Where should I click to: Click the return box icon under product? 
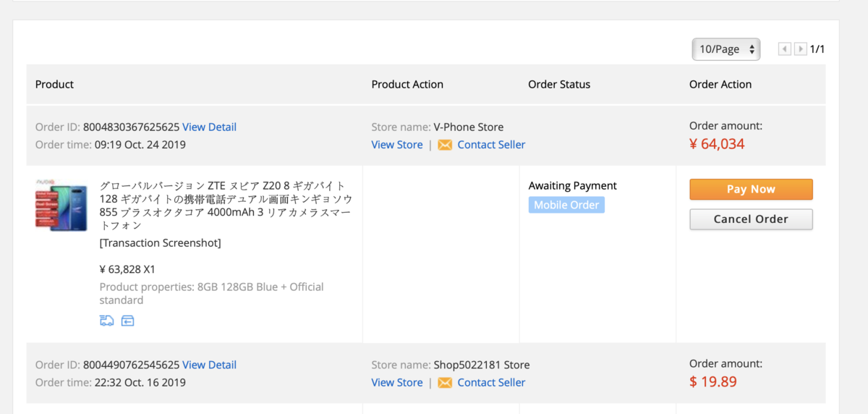click(128, 321)
